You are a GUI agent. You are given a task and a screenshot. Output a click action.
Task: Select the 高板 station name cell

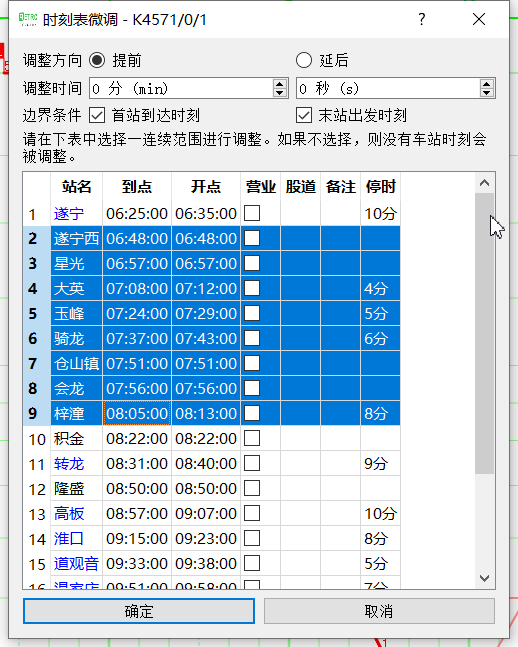pyautogui.click(x=76, y=513)
